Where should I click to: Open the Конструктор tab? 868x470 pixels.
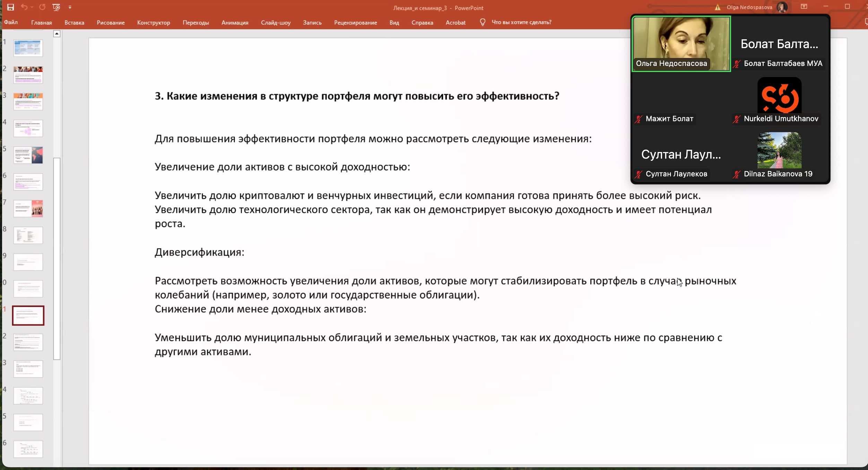pyautogui.click(x=154, y=23)
